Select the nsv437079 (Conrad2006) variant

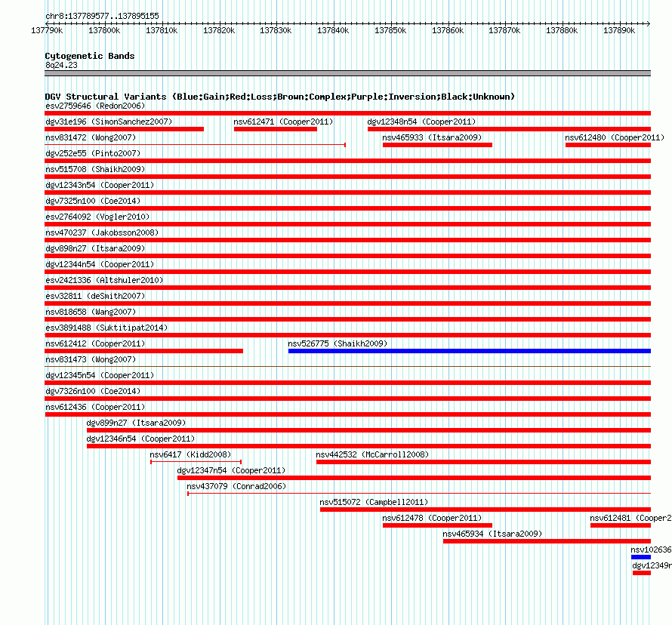click(x=236, y=486)
